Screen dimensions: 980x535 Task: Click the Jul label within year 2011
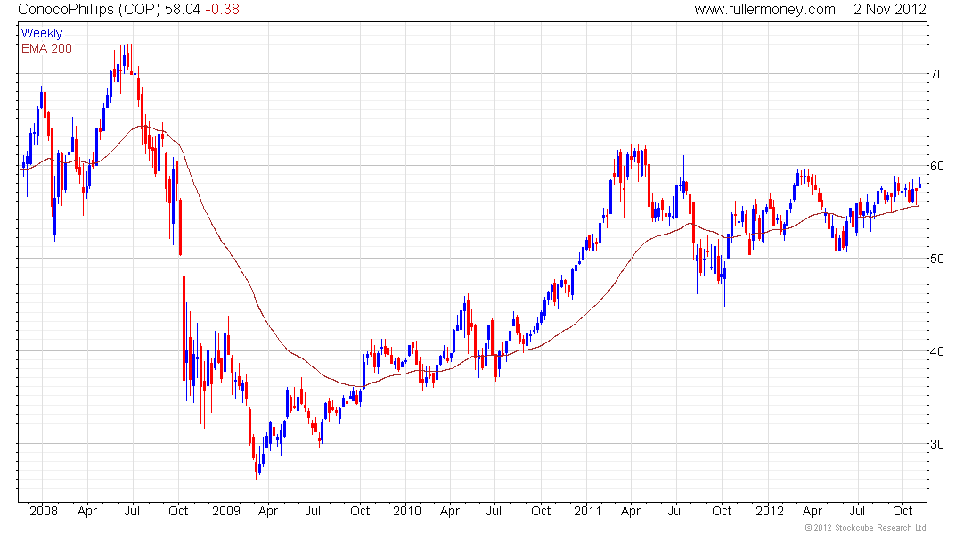[x=675, y=511]
